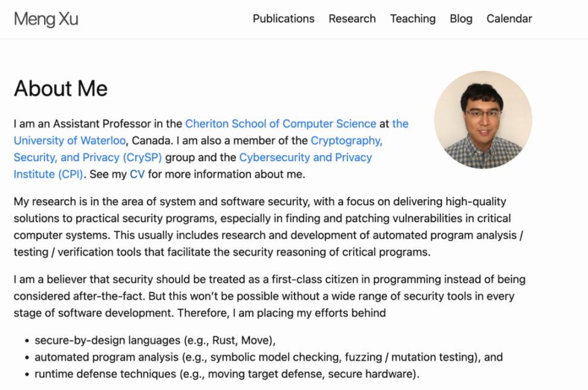588x390 pixels.
Task: Open the Cryptography, Security, and Privacy (CrySP) link
Action: click(x=346, y=140)
